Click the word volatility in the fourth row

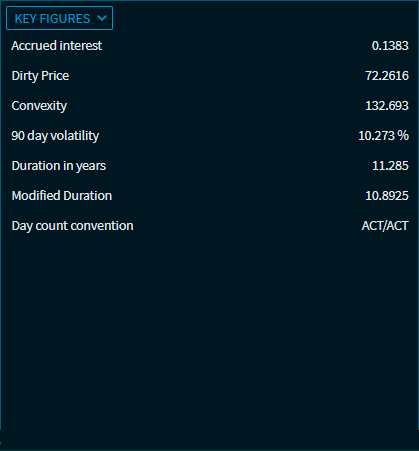tap(75, 136)
